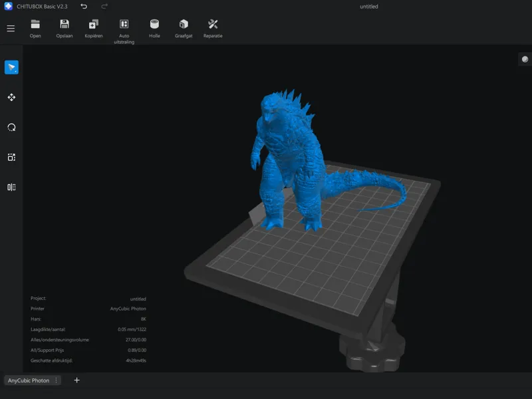
Task: Open the hamburger main menu
Action: point(11,29)
